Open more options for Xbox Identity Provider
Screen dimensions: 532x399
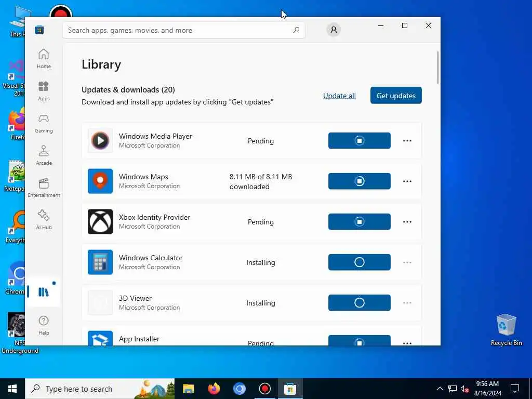click(407, 221)
